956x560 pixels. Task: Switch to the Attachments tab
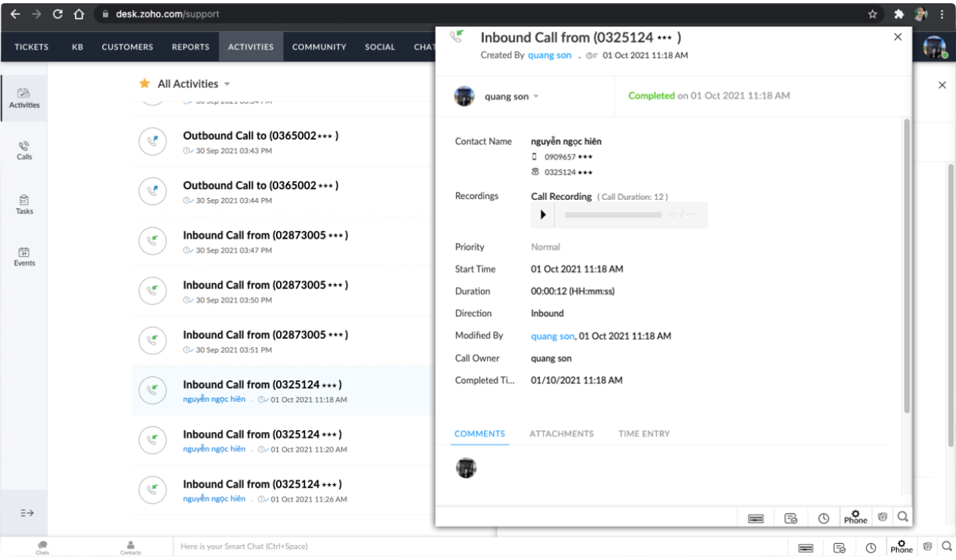561,434
